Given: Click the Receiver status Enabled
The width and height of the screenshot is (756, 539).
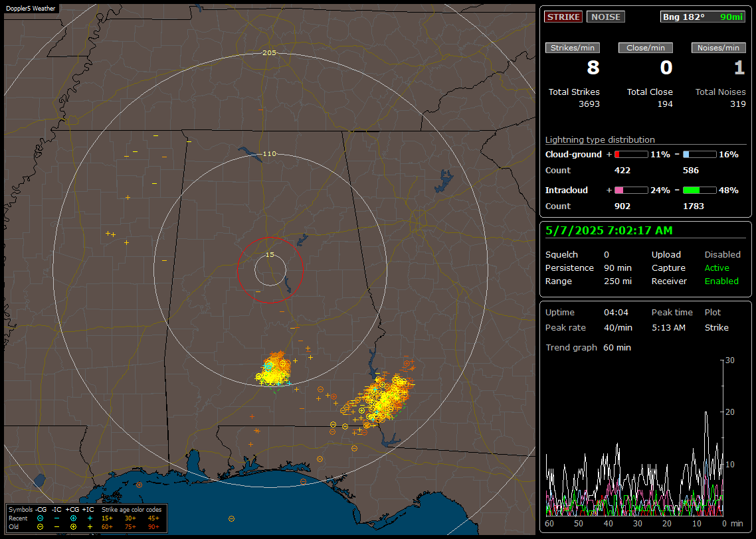Looking at the screenshot, I should [x=721, y=281].
